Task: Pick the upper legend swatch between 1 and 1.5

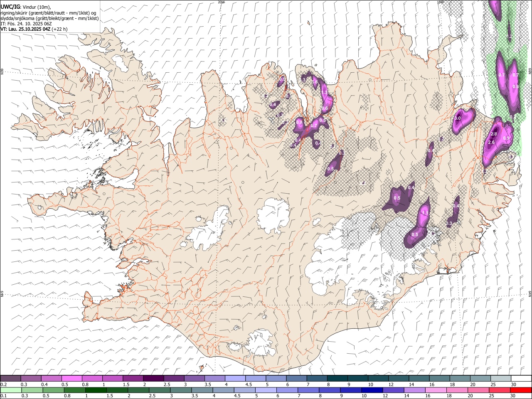Action: [x=112, y=378]
